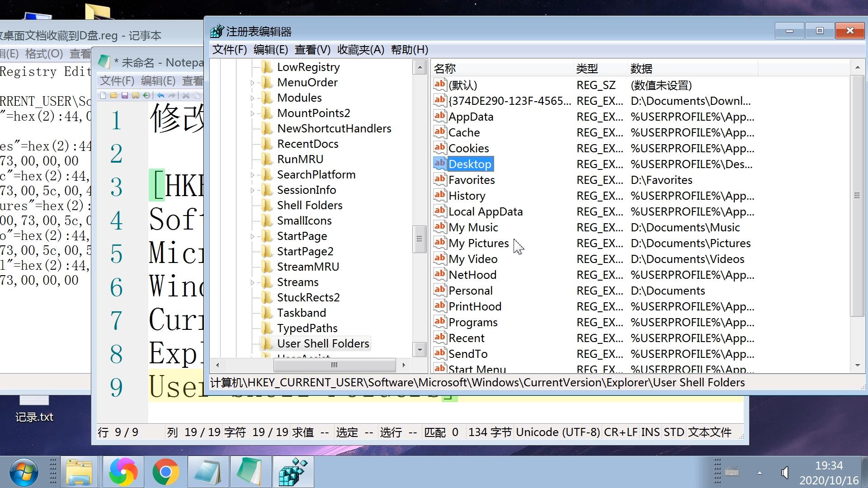Click the ab icon beside the Personal value

click(x=439, y=290)
